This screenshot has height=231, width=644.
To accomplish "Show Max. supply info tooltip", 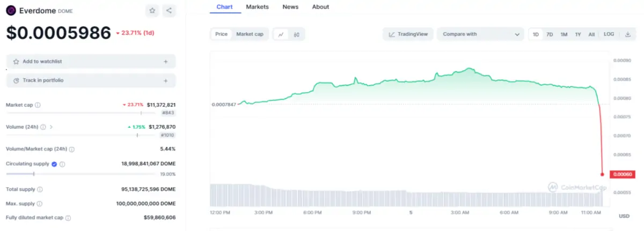I will (x=40, y=204).
